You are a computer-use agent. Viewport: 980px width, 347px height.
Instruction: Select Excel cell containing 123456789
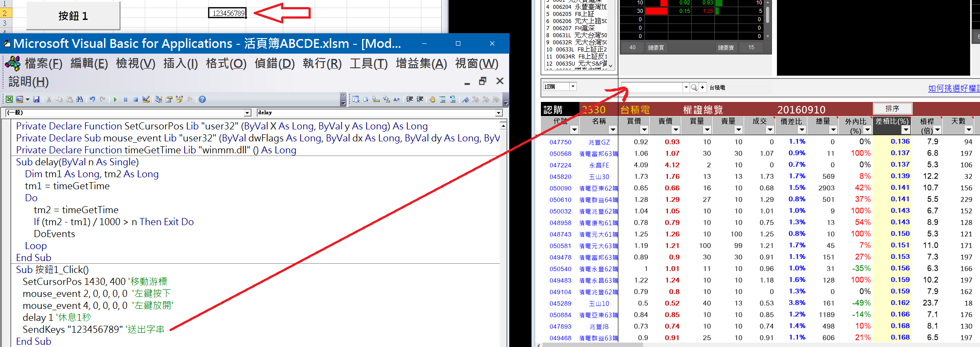pos(228,13)
